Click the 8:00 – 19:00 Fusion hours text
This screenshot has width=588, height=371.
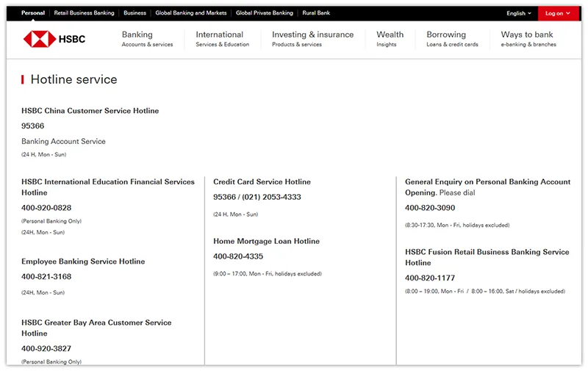[x=485, y=291]
